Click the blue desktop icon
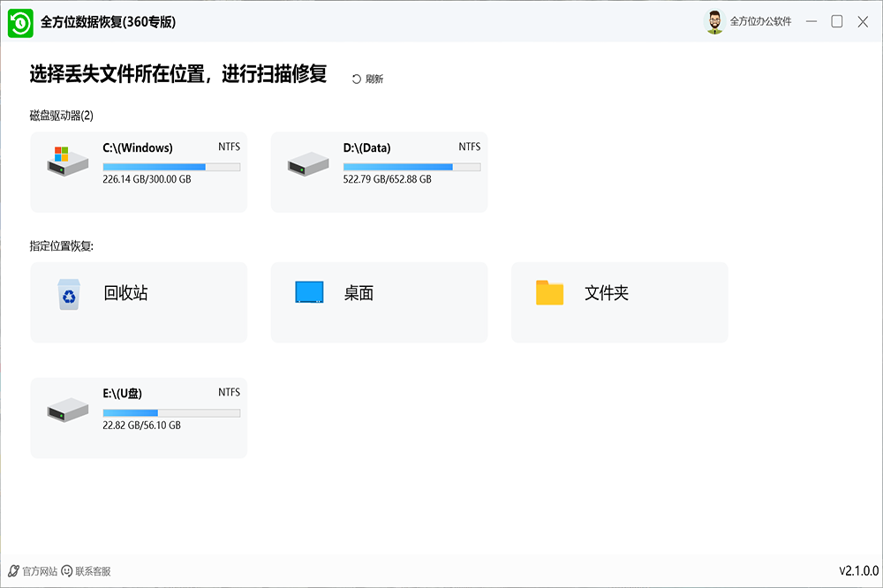Screen dimensions: 883x588 click(x=309, y=293)
